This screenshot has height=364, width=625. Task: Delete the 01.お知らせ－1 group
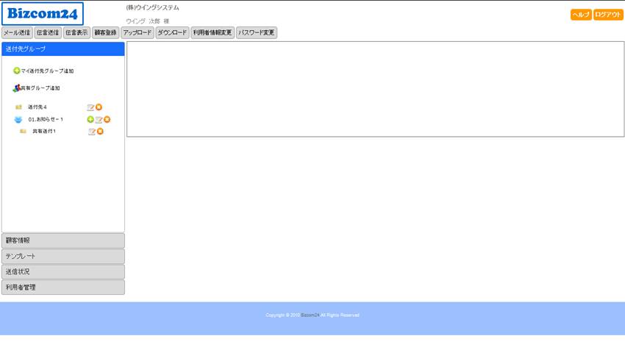coord(107,119)
